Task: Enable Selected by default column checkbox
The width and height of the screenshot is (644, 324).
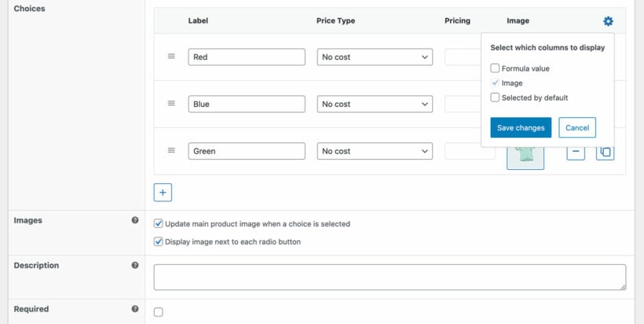Action: pos(495,98)
